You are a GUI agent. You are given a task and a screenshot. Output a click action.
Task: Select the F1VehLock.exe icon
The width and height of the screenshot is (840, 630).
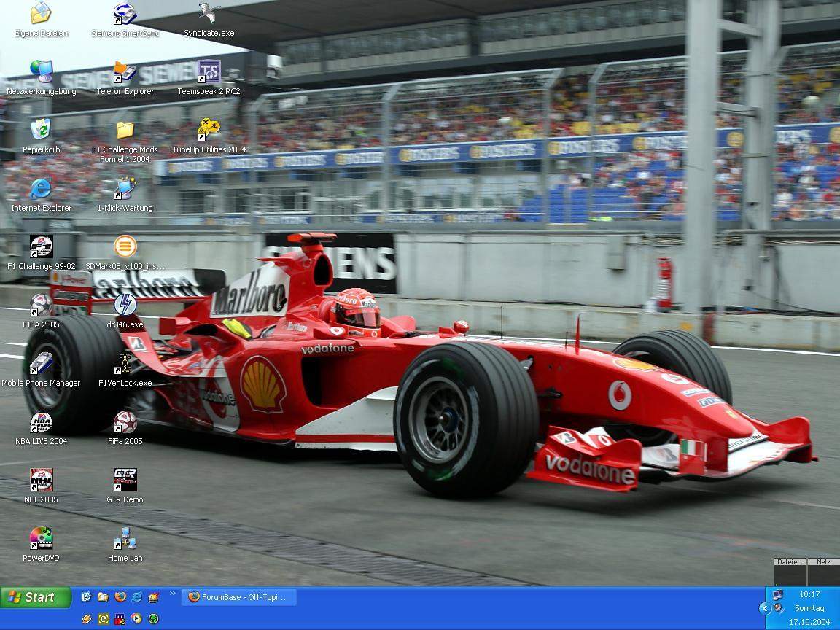tap(125, 370)
